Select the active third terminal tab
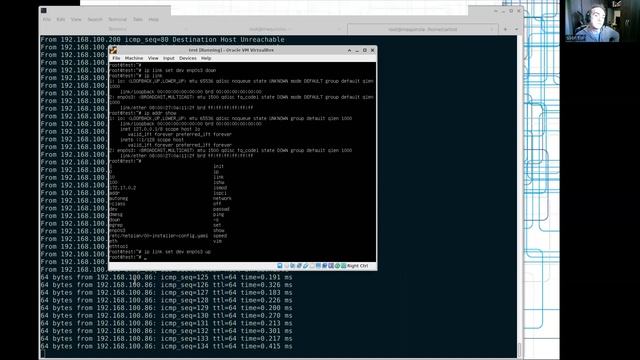This screenshot has width=640, height=360. 422,29
